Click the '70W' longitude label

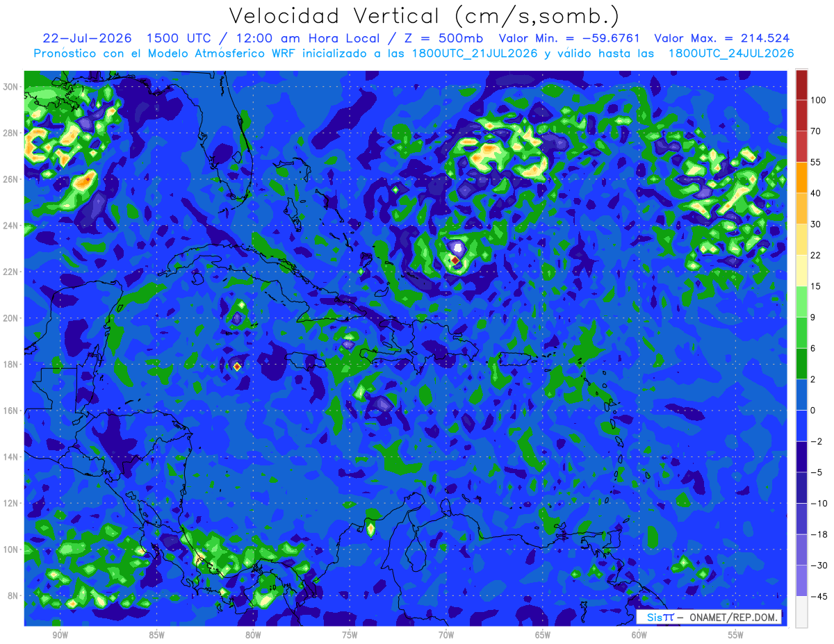tap(446, 635)
